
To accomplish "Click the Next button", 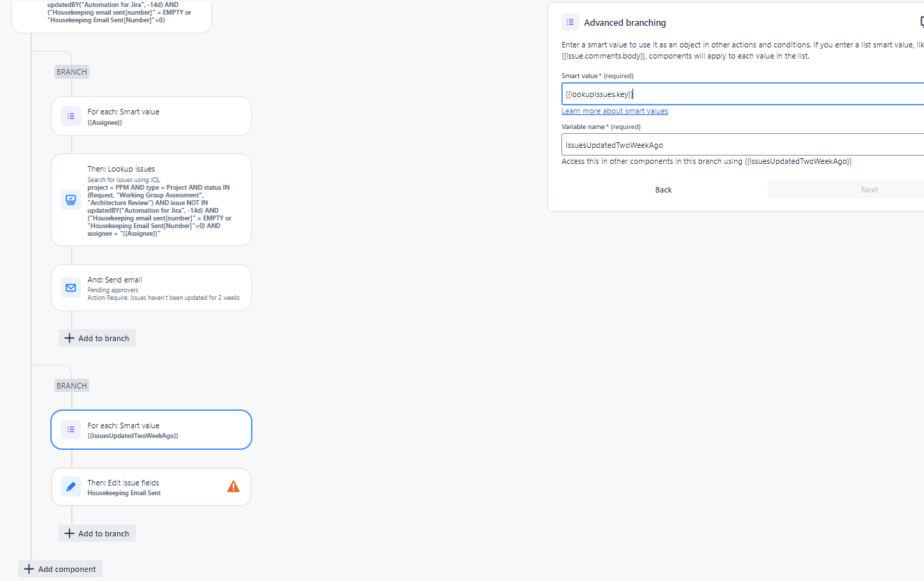I will [x=869, y=189].
